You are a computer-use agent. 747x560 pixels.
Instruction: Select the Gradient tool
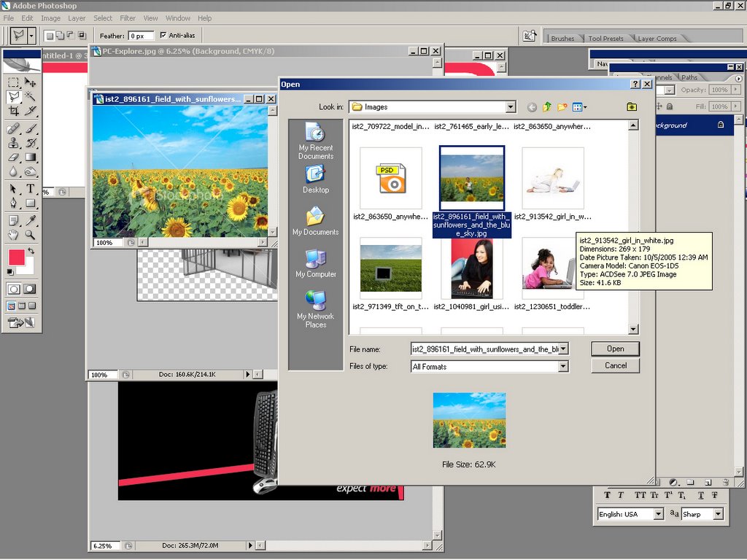coord(30,157)
